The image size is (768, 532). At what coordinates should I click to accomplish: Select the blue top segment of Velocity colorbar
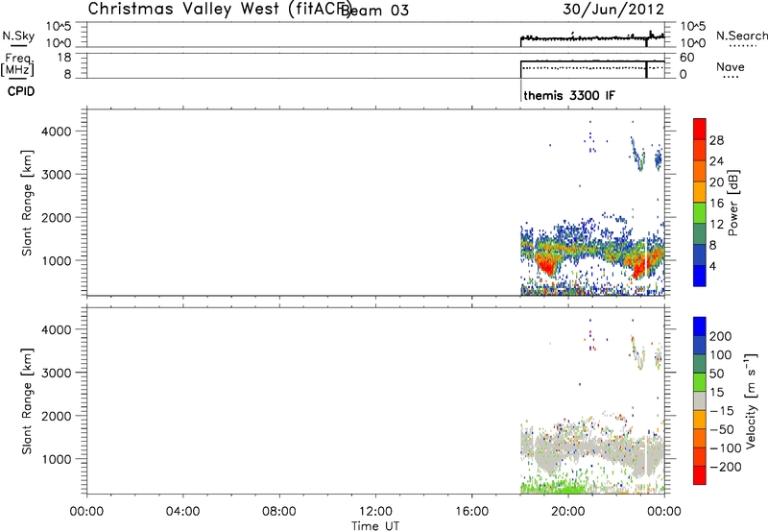pyautogui.click(x=700, y=326)
